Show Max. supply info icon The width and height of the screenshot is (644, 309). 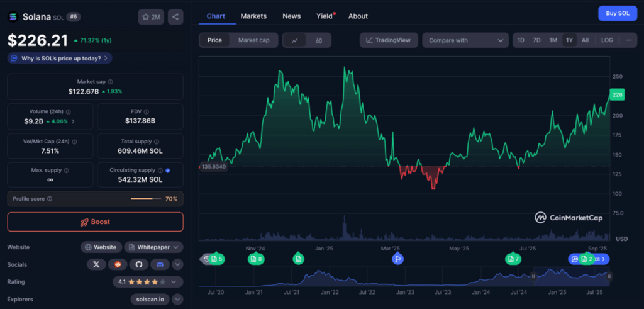pyautogui.click(x=67, y=170)
